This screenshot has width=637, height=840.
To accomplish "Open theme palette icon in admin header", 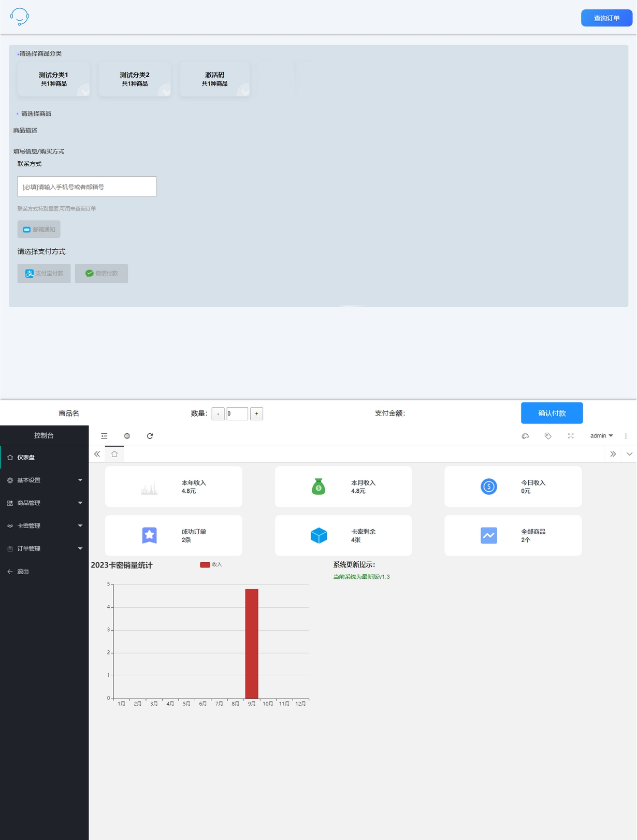I will (525, 436).
